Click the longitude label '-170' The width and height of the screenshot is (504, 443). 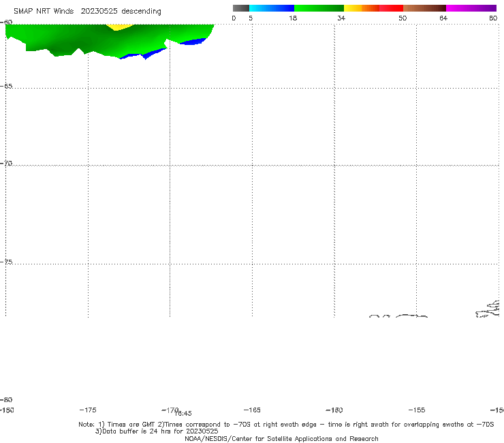[x=170, y=410]
